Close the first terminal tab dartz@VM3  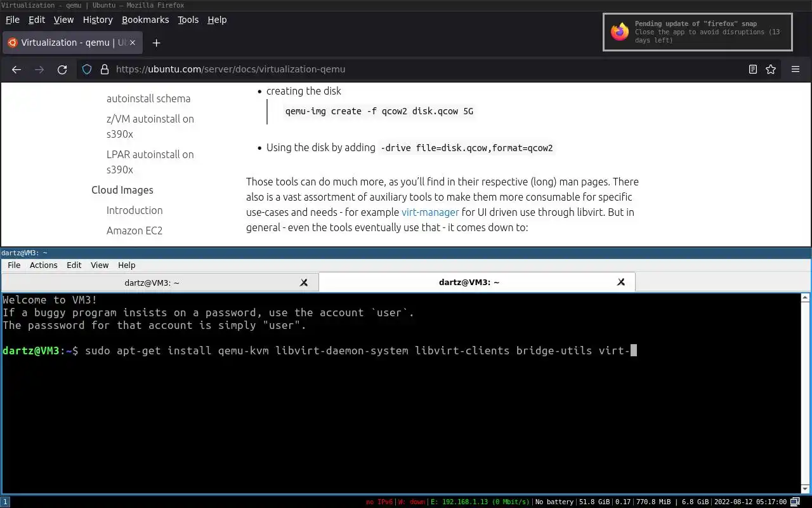pyautogui.click(x=304, y=283)
